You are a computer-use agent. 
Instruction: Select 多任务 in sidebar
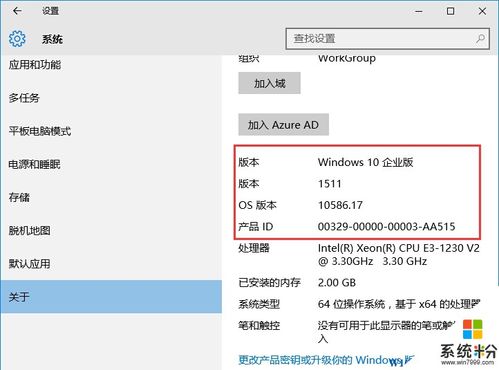coord(24,98)
